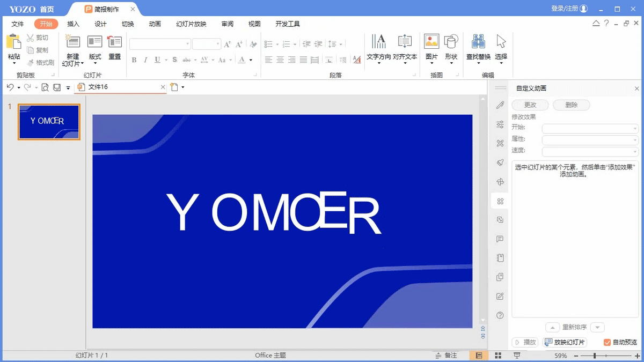Image resolution: width=644 pixels, height=362 pixels.
Task: Click the Reset (重置) slide icon
Action: coord(114,41)
